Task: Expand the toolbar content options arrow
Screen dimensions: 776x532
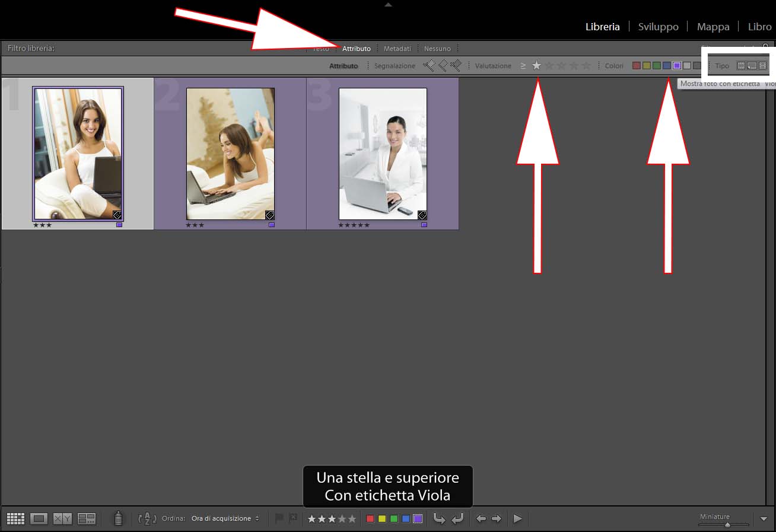Action: coord(764,519)
